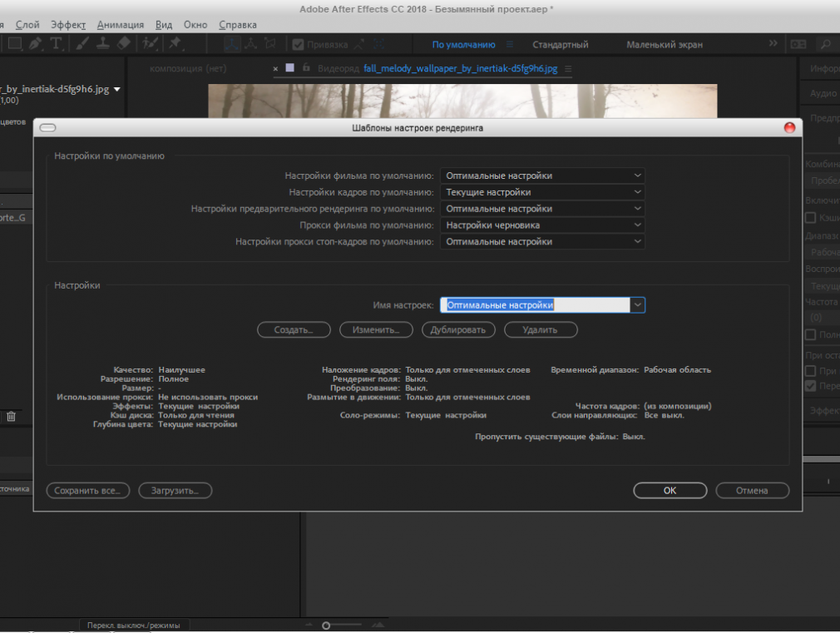Select the Brush tool
This screenshot has height=633, width=840.
[x=82, y=44]
